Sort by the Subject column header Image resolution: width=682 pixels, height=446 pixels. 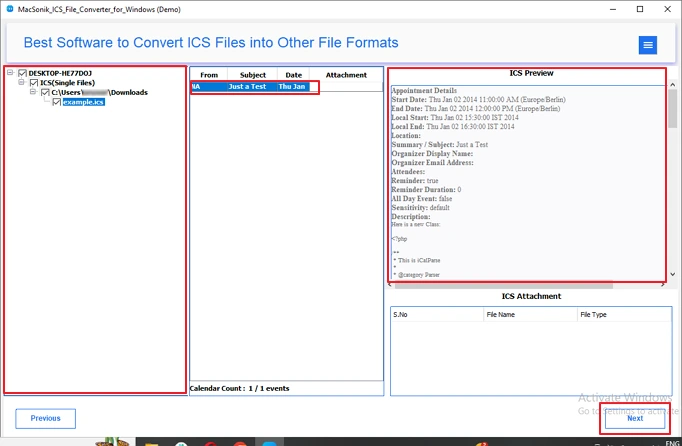(253, 75)
